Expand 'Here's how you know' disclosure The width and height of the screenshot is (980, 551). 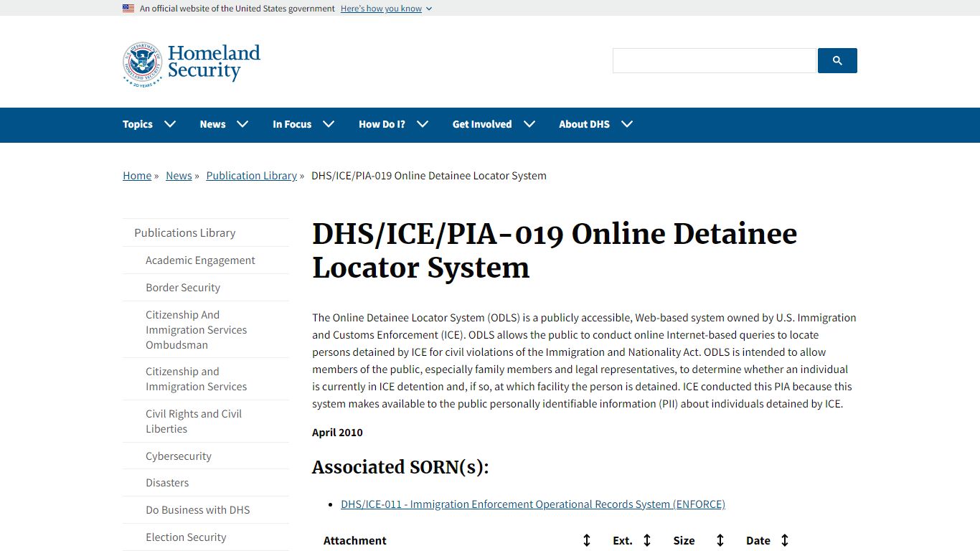[x=386, y=9]
